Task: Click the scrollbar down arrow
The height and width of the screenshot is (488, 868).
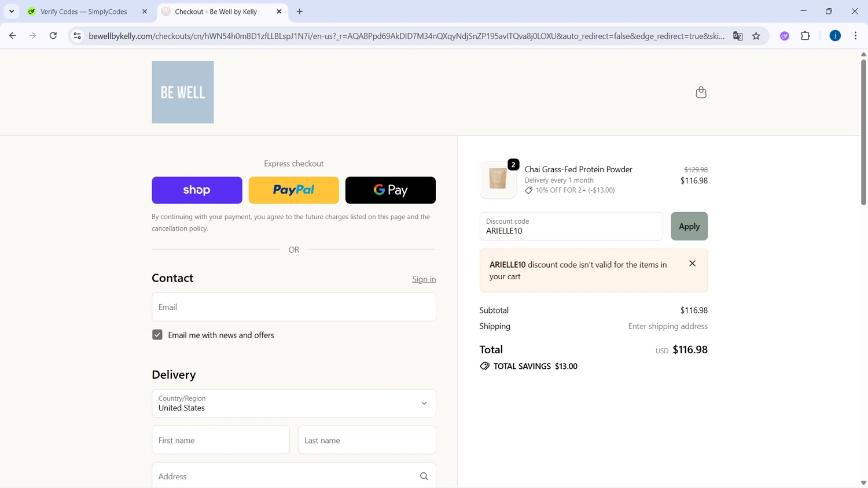Action: [x=863, y=483]
